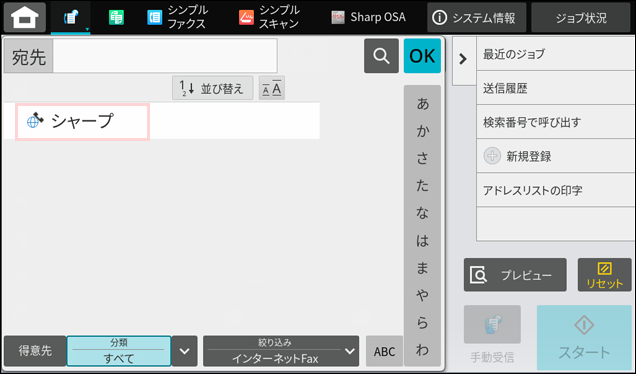The width and height of the screenshot is (636, 374).
Task: Jump to さ index
Action: [x=422, y=158]
